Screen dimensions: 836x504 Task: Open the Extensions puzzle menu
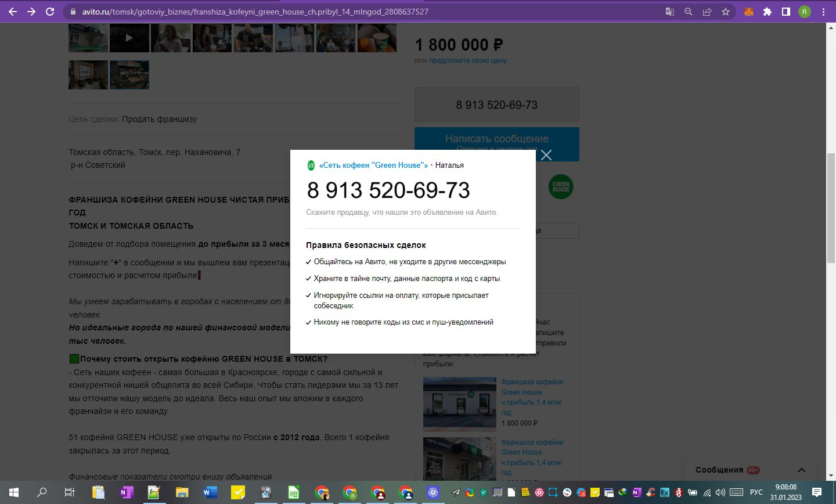coord(767,12)
